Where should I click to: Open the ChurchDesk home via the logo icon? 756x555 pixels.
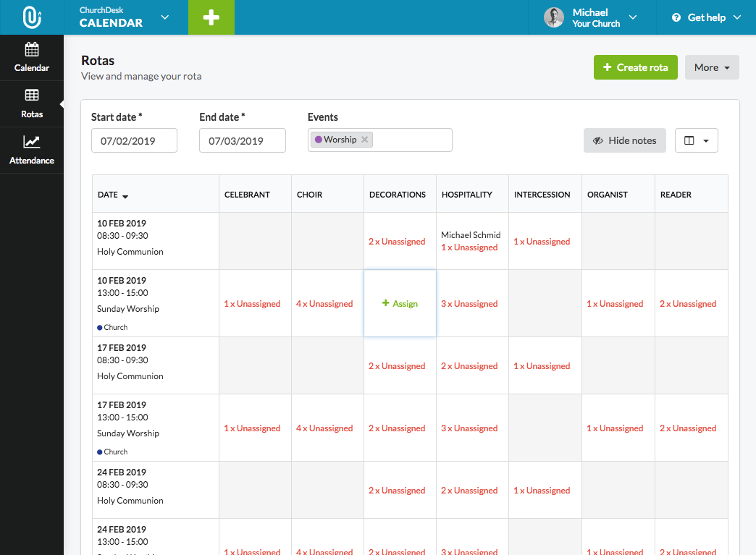tap(31, 17)
